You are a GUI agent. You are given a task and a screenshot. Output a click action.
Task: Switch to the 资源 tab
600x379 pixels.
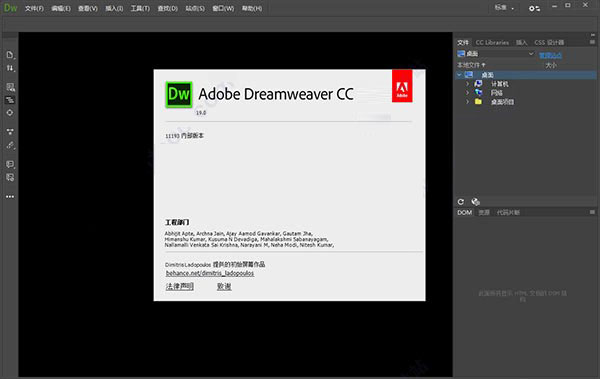484,212
